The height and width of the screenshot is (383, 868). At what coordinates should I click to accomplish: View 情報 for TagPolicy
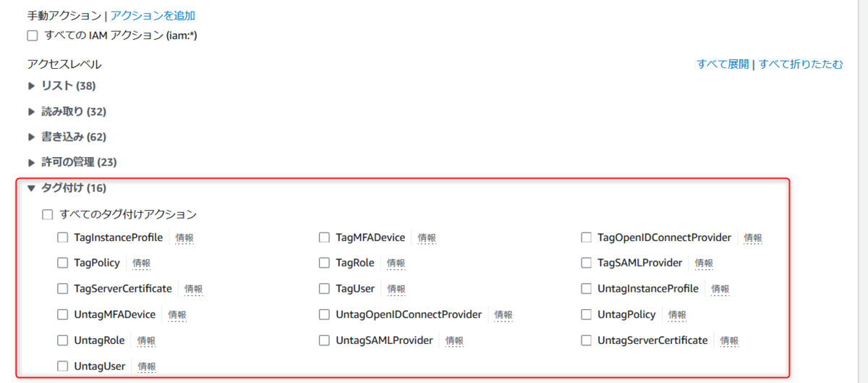141,264
